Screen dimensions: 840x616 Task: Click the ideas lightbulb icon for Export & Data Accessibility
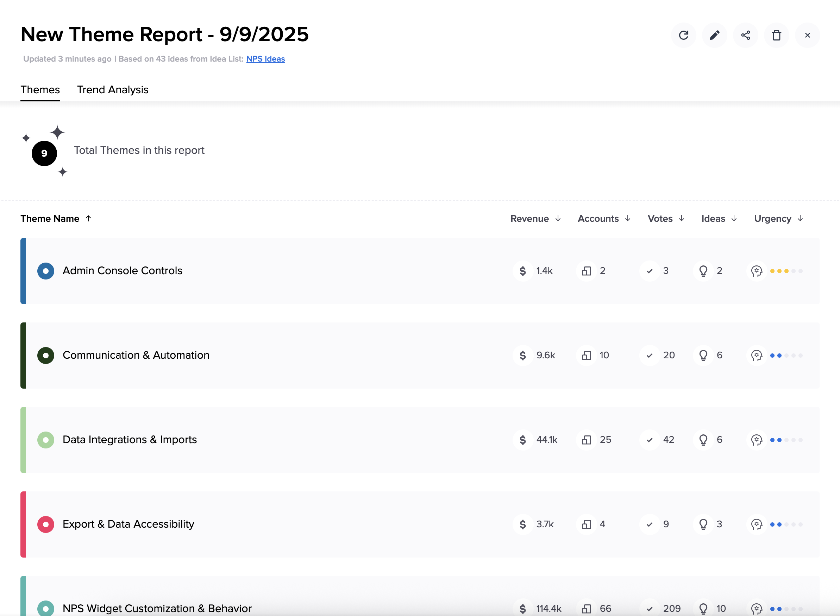pos(703,524)
